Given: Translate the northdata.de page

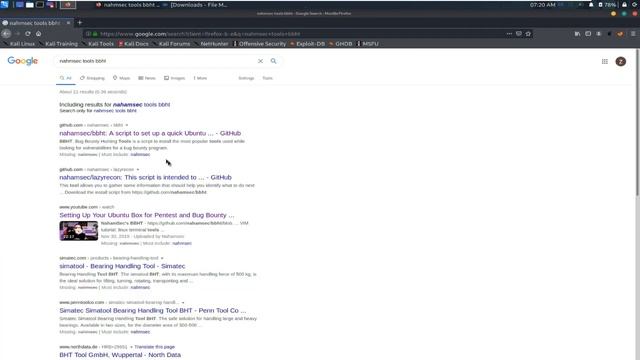Looking at the screenshot, I should click(154, 347).
